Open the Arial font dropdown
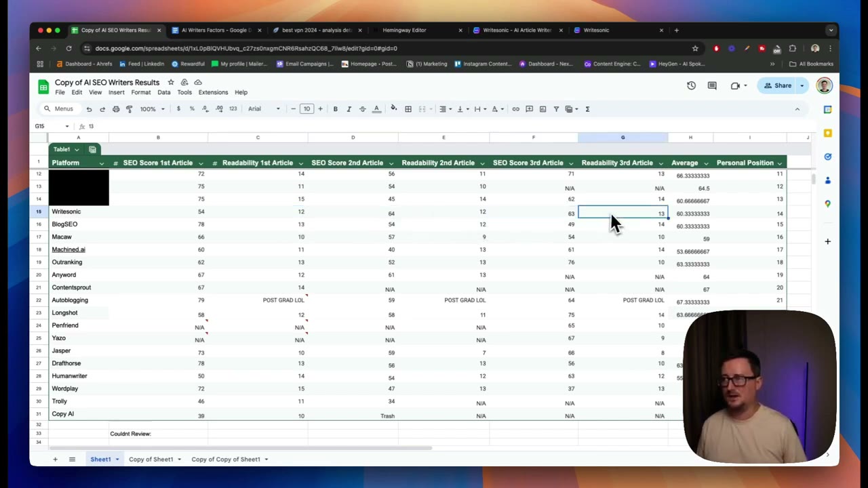 pos(264,109)
